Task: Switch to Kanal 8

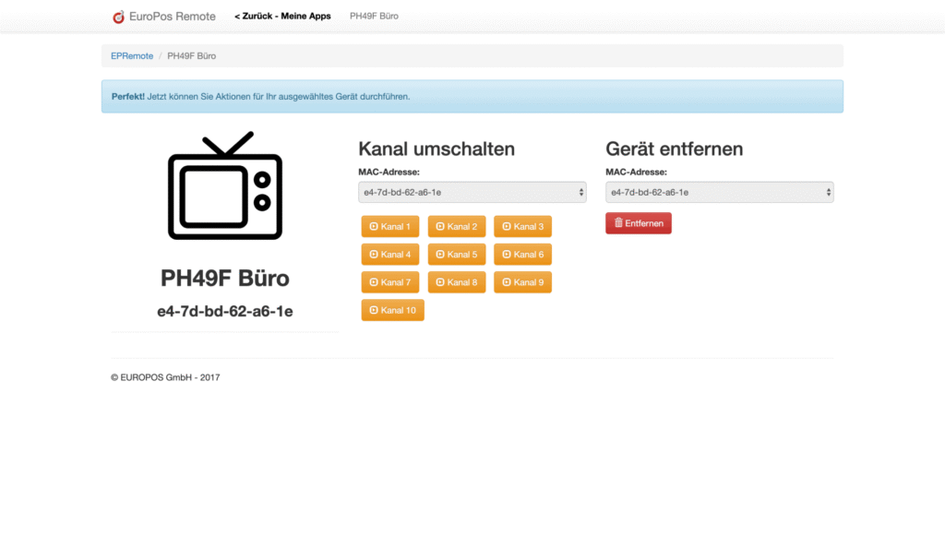Action: [456, 282]
